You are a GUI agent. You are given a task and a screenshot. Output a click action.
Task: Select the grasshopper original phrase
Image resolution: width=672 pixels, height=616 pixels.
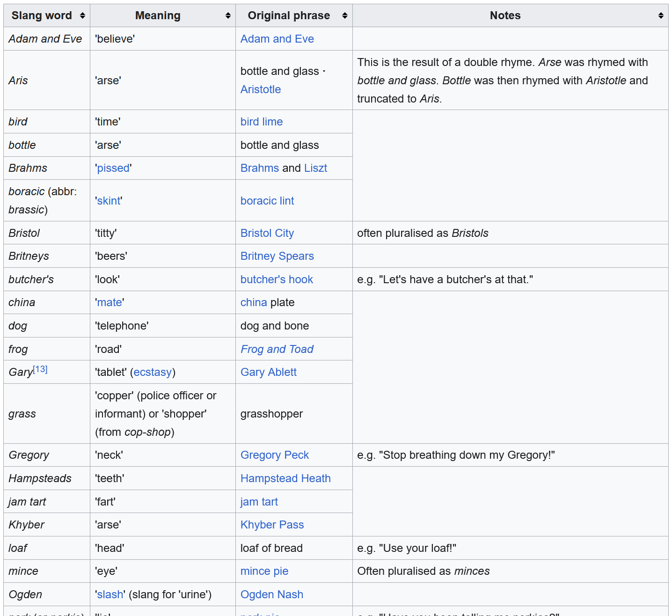(272, 414)
